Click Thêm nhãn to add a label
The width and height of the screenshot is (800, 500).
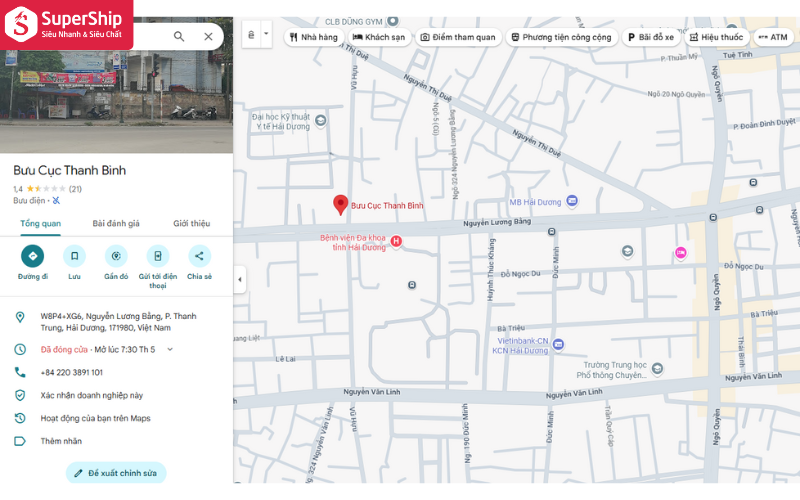point(61,441)
